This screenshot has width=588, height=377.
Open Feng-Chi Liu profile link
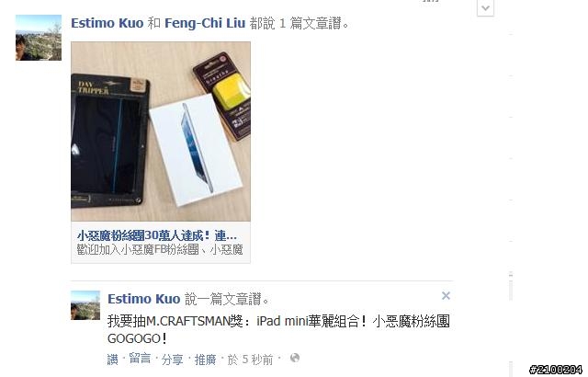click(205, 23)
